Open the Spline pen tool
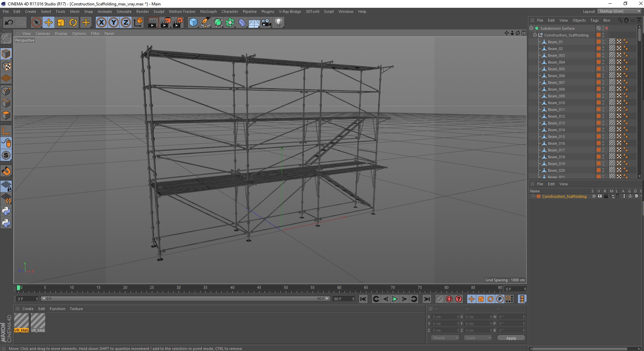This screenshot has width=644, height=351. coord(205,23)
